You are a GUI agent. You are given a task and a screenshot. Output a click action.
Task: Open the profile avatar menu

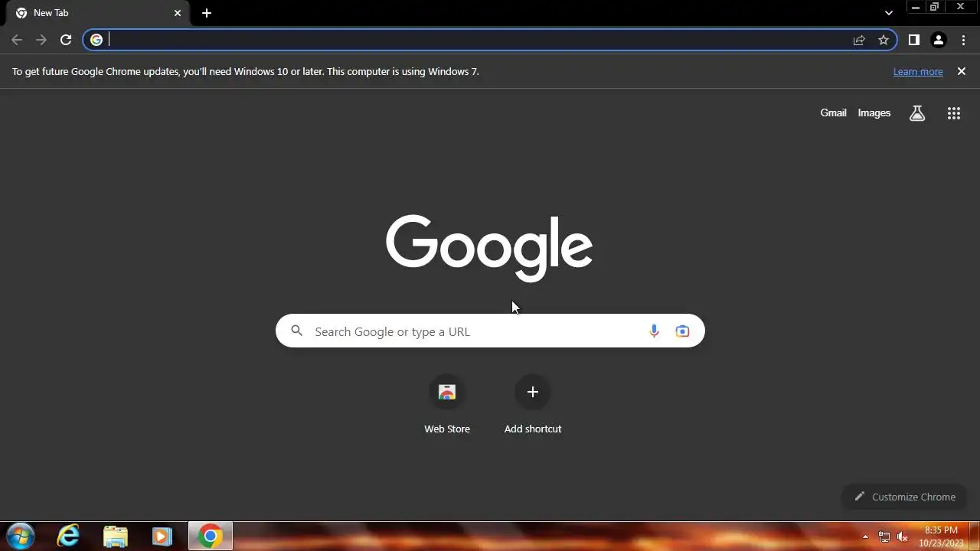[939, 40]
